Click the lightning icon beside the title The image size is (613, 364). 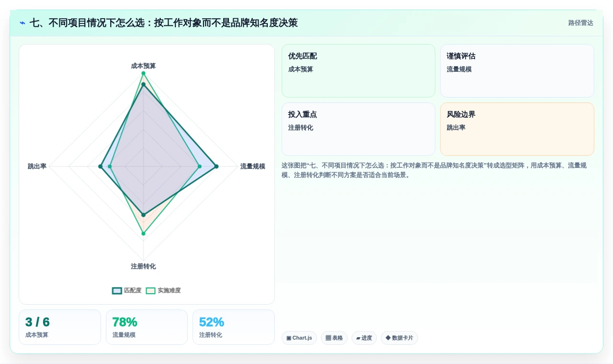[x=23, y=23]
